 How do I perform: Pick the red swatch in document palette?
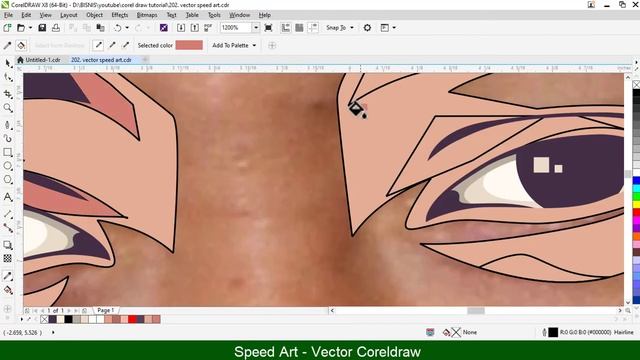click(132, 319)
